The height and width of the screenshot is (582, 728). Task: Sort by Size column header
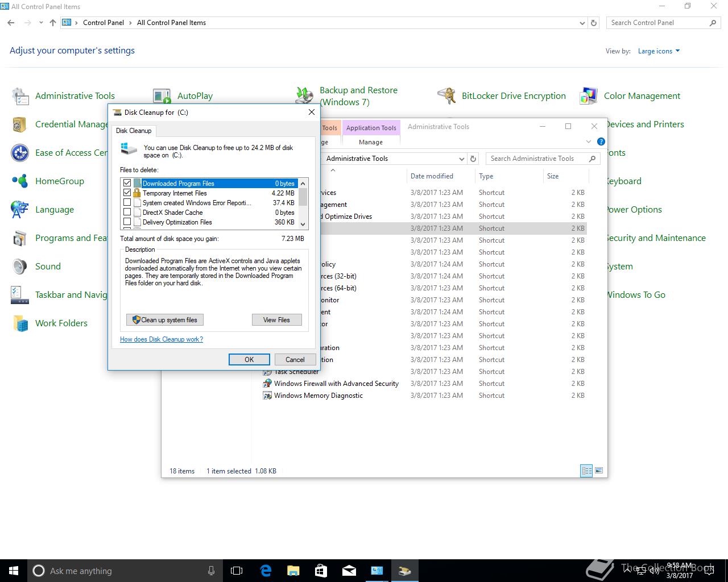tap(566, 176)
